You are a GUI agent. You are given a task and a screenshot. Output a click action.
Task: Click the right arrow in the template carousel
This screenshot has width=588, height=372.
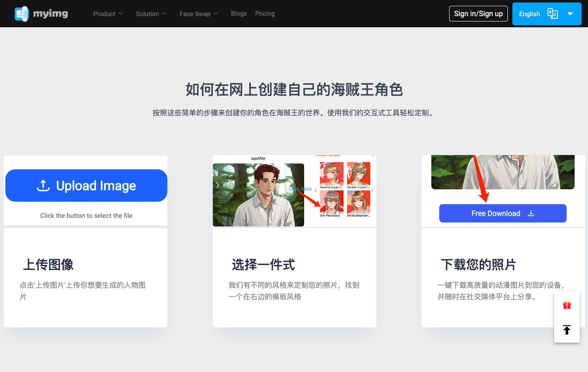click(373, 190)
